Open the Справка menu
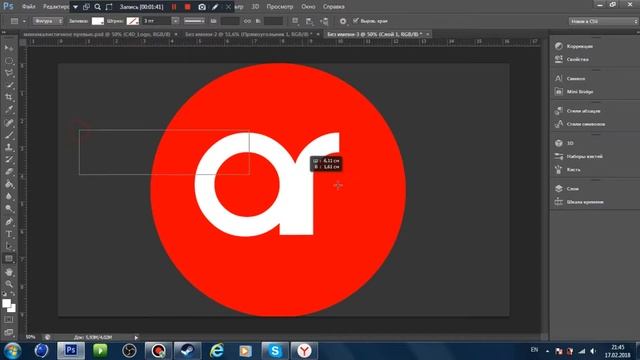The height and width of the screenshot is (360, 640). coord(333,7)
